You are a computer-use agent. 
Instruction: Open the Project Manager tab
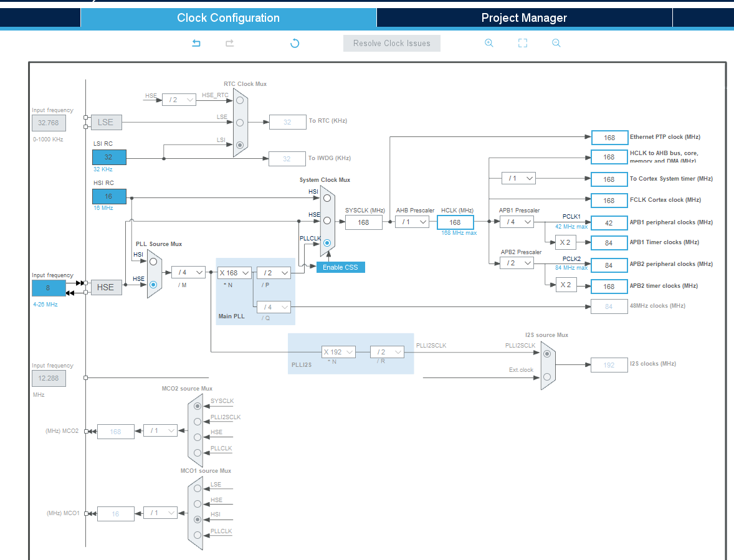(x=524, y=18)
